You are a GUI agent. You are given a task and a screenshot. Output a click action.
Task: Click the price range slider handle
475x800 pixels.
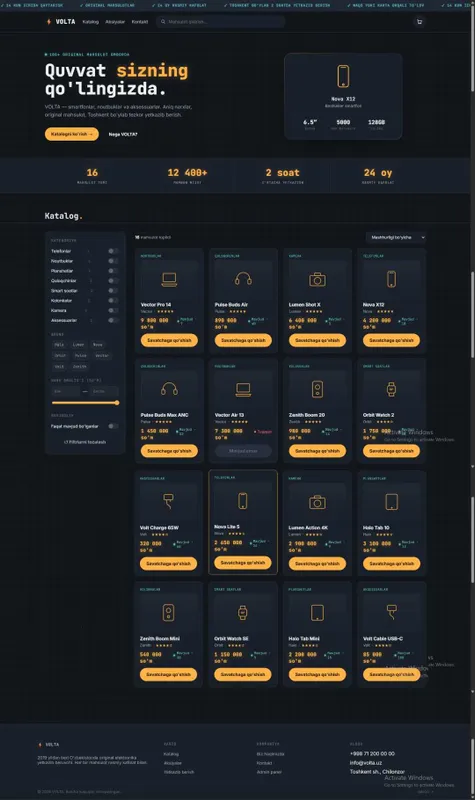[117, 403]
